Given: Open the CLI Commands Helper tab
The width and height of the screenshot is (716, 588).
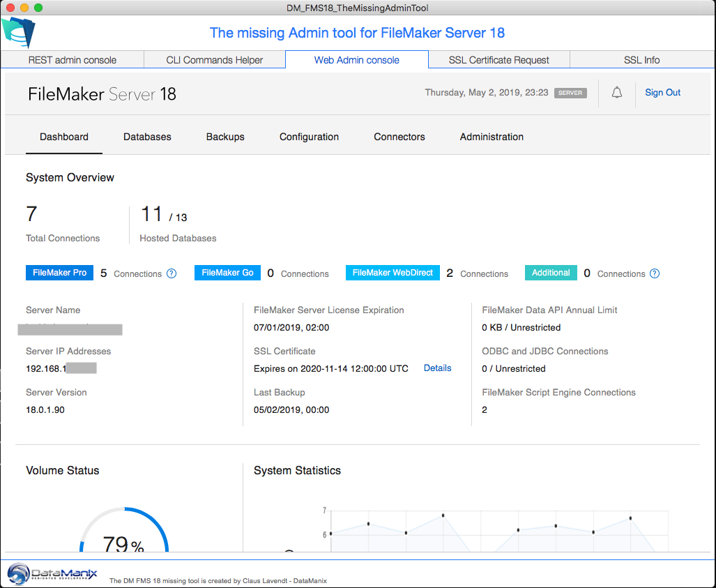Looking at the screenshot, I should coord(215,60).
